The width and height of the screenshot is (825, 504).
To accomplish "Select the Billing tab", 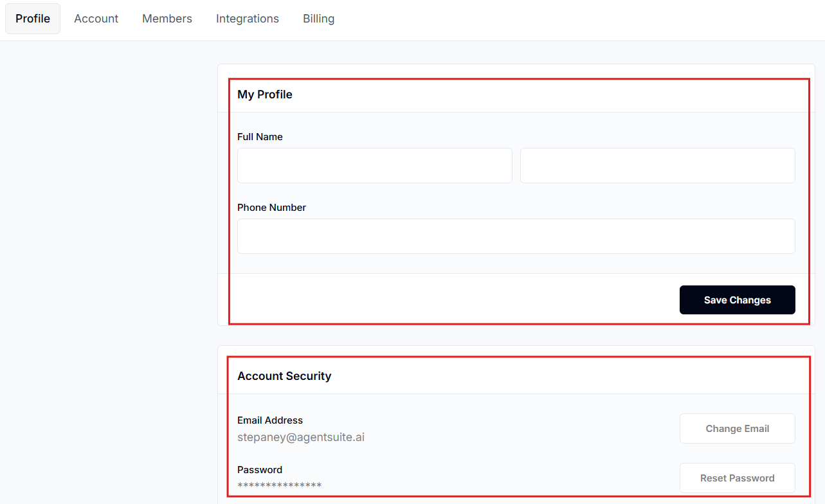I will coord(318,19).
